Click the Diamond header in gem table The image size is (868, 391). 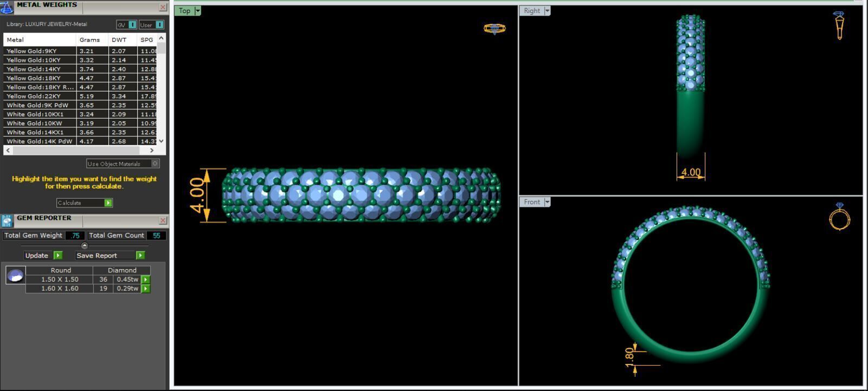coord(122,270)
